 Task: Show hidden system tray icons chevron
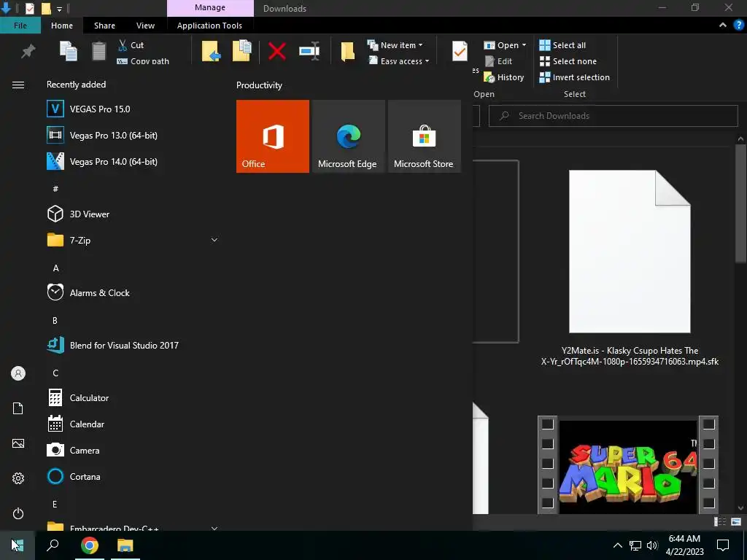click(x=617, y=545)
